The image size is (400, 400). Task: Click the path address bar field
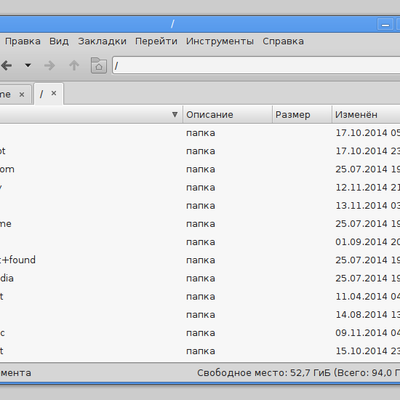[256, 65]
